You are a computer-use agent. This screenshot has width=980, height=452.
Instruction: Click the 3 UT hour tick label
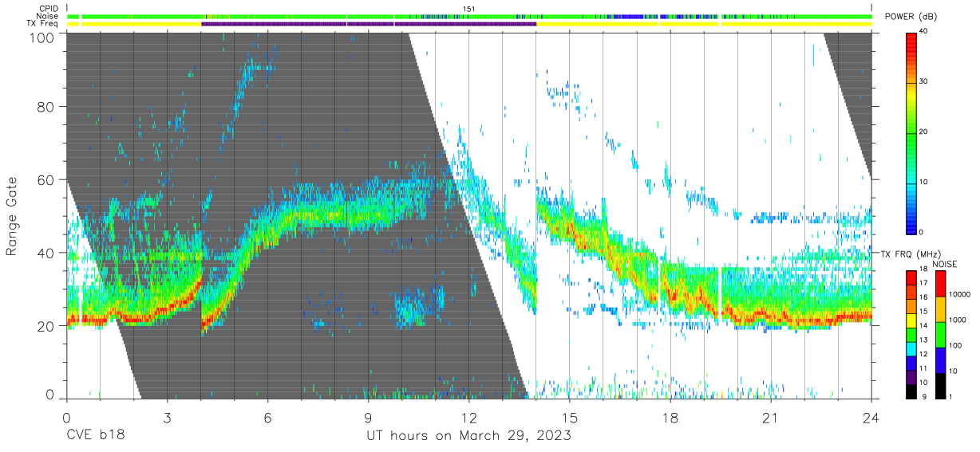[167, 418]
